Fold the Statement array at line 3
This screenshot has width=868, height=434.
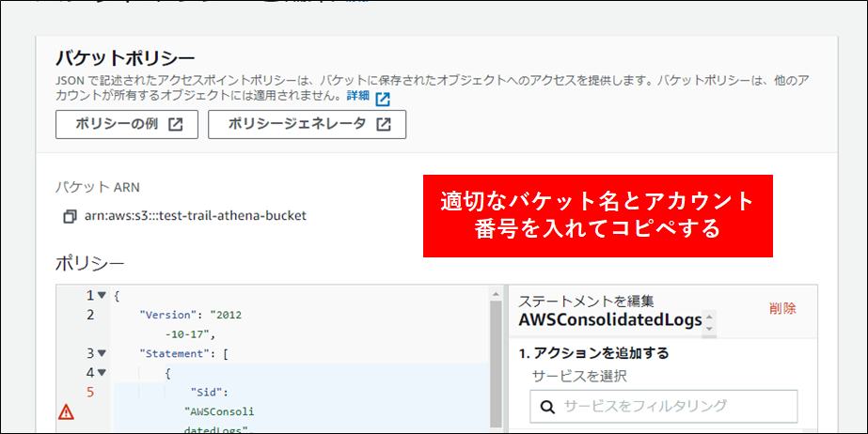coord(102,353)
